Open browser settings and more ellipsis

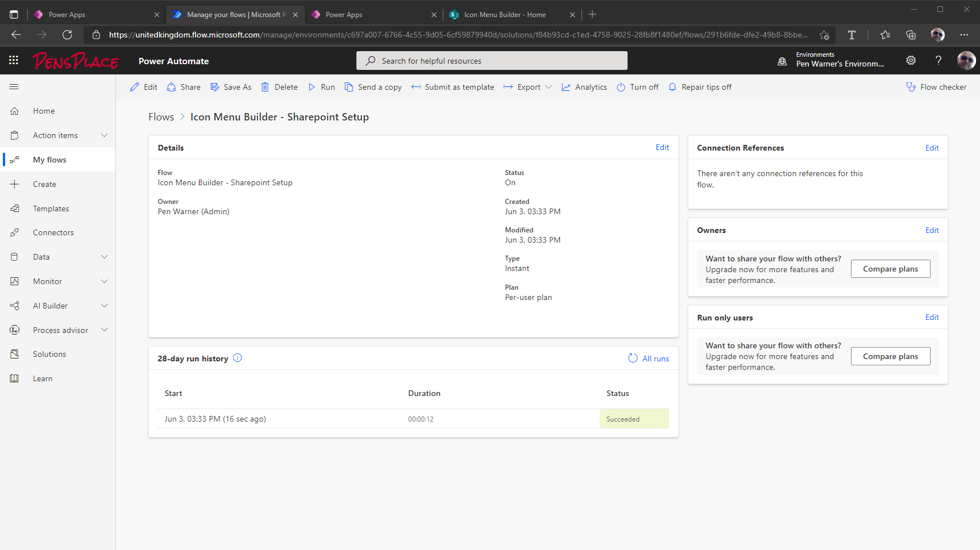point(964,35)
